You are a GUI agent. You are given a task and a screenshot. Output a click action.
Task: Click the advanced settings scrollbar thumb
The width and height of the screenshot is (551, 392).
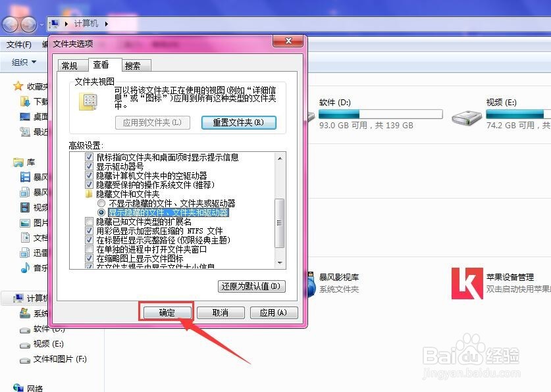click(279, 223)
